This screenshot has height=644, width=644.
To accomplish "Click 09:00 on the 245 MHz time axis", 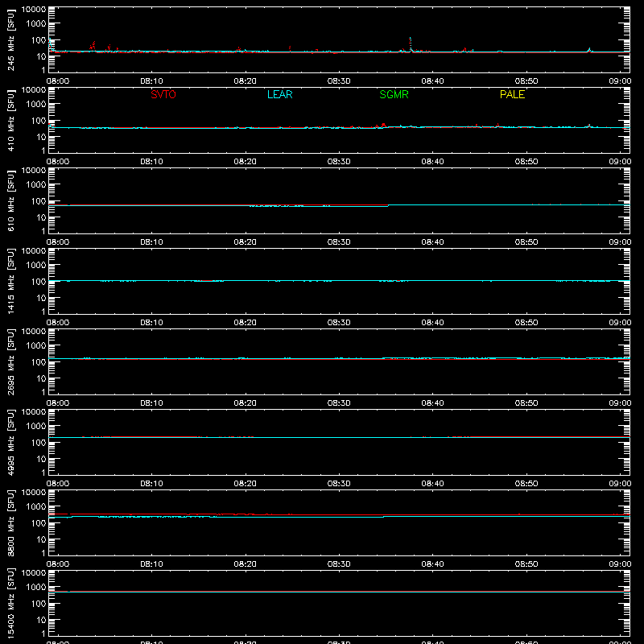I will point(620,81).
